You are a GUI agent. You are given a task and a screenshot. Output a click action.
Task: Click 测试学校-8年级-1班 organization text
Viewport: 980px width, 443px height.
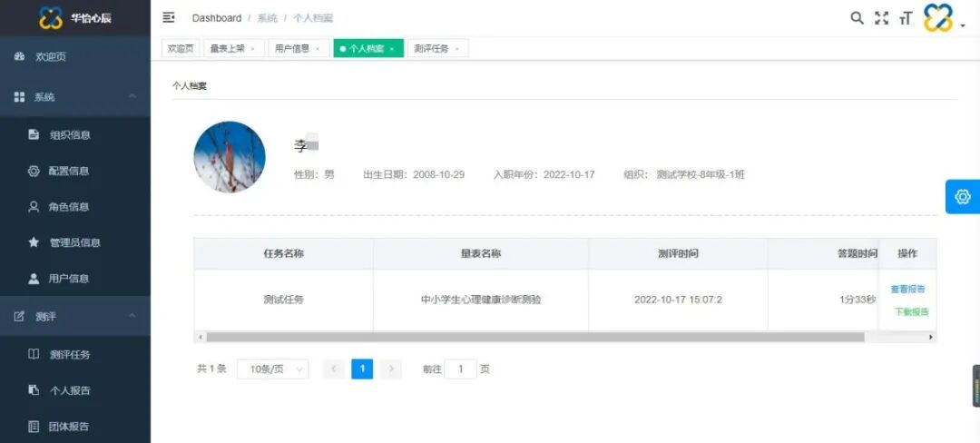click(701, 175)
